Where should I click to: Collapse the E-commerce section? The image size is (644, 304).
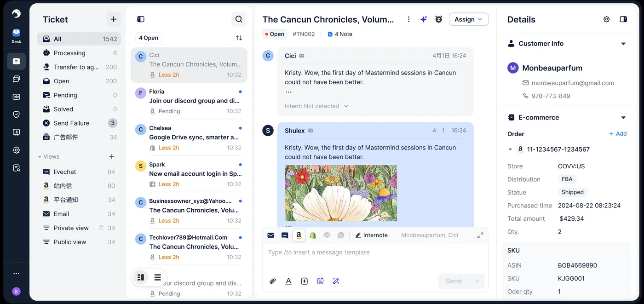point(623,118)
